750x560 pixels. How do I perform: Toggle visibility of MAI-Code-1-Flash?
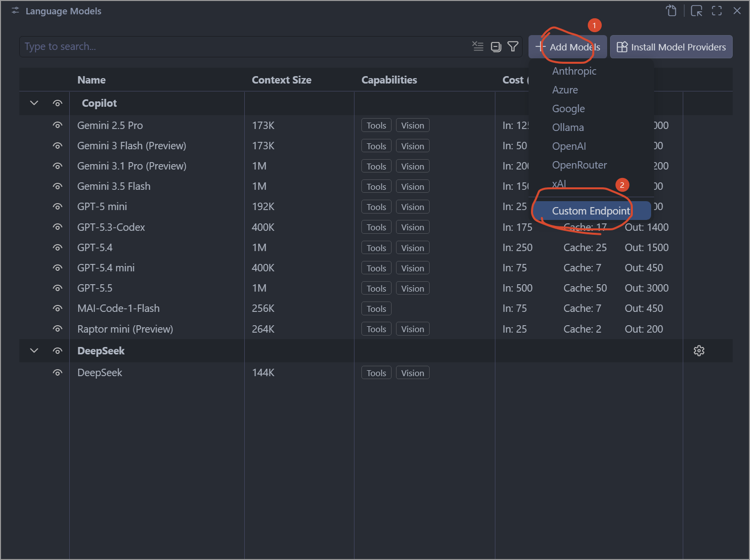58,308
